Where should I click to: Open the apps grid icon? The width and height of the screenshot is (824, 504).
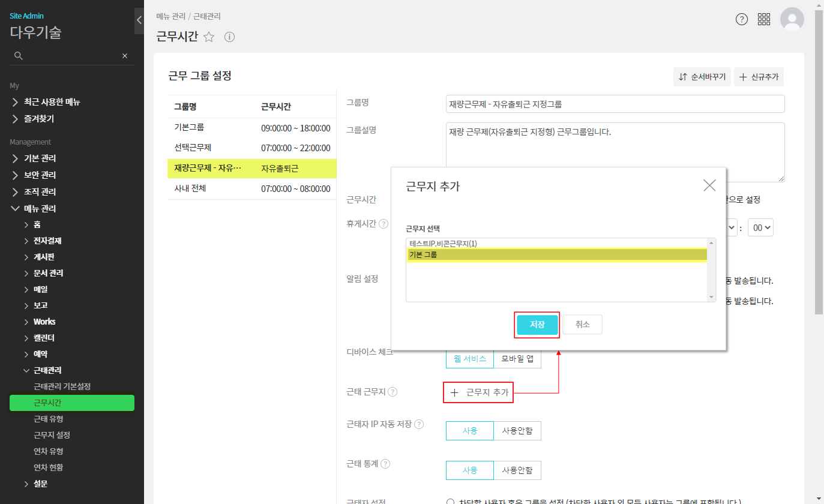click(764, 19)
